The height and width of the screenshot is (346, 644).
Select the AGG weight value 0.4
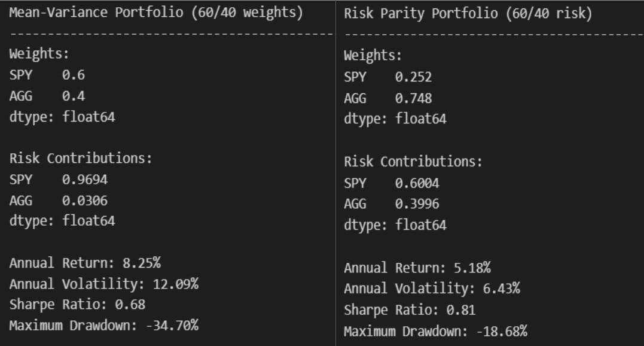coord(74,96)
